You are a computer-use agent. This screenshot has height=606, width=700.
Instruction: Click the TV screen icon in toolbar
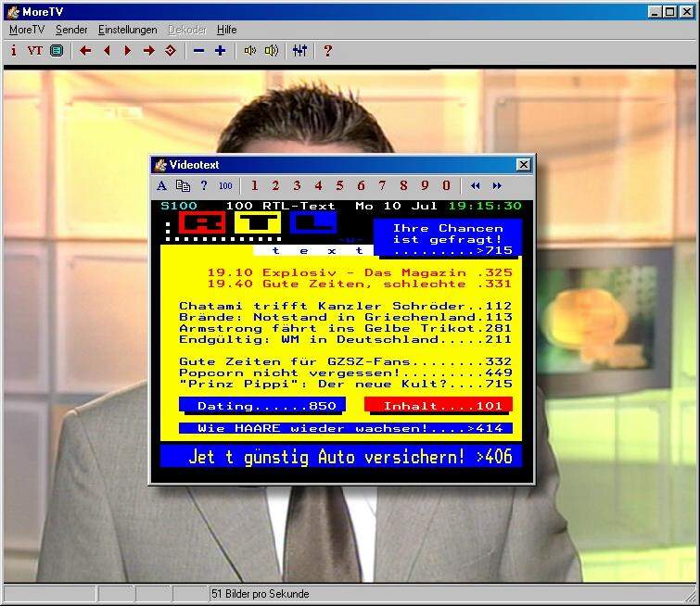pyautogui.click(x=57, y=51)
